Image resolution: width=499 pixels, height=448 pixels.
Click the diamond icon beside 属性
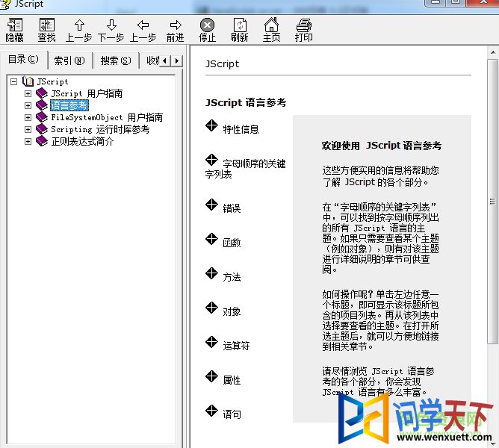[x=211, y=376]
